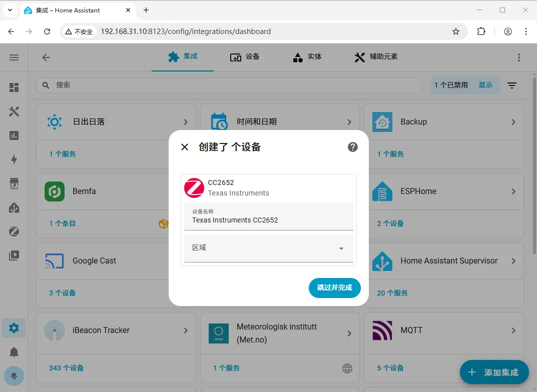The image size is (537, 392).
Task: Click the iBeacon Tracker icon
Action: coord(55,330)
